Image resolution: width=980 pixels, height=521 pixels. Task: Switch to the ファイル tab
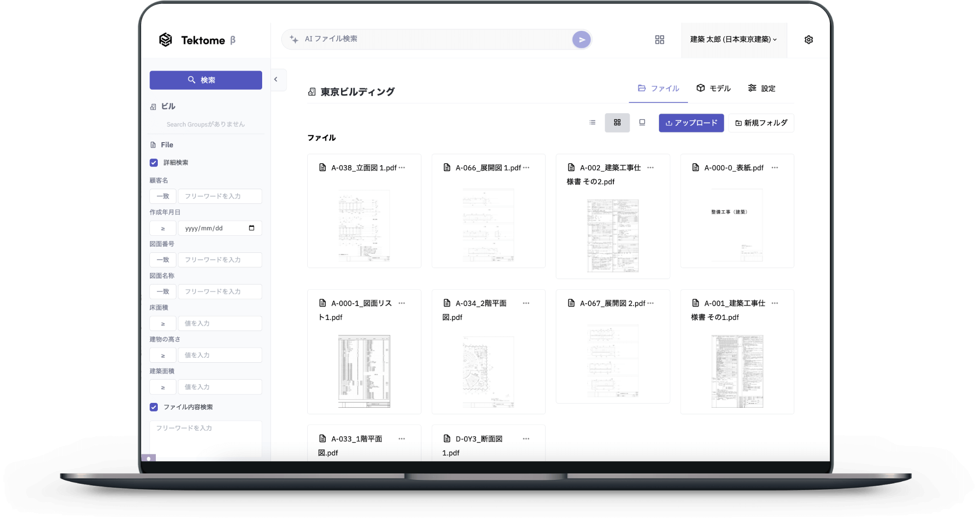658,89
